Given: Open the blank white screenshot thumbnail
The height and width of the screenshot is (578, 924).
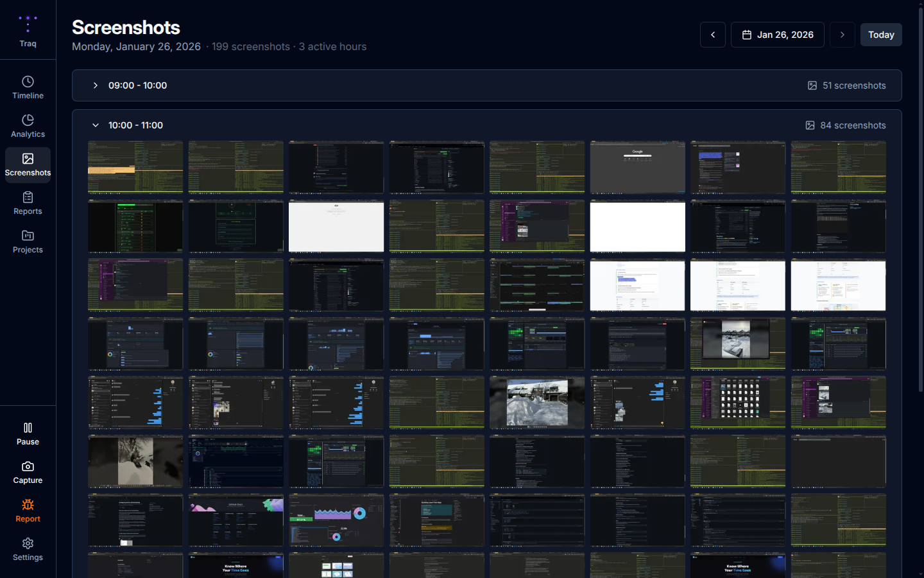Looking at the screenshot, I should (x=637, y=227).
